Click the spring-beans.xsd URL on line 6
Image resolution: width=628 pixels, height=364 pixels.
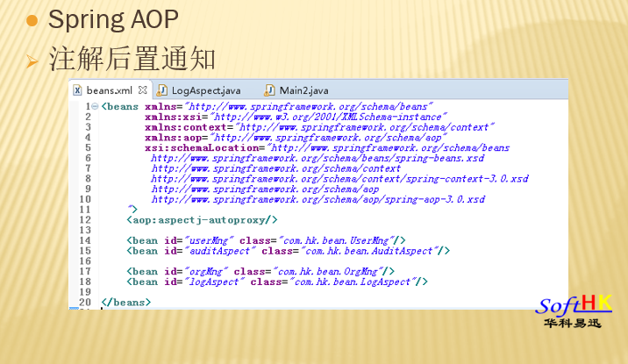318,158
